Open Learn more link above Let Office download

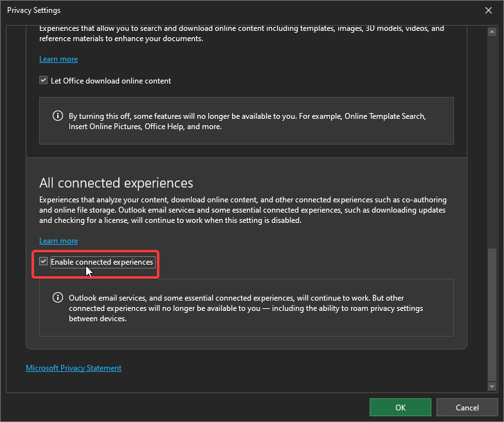click(x=59, y=59)
